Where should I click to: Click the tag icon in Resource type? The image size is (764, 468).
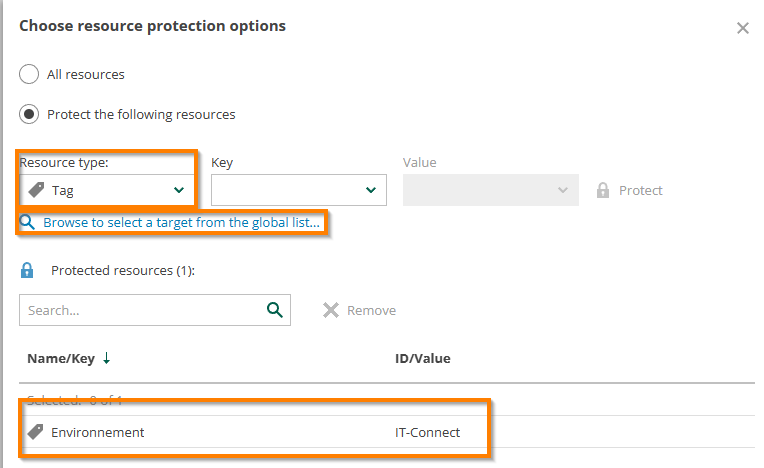pos(36,190)
